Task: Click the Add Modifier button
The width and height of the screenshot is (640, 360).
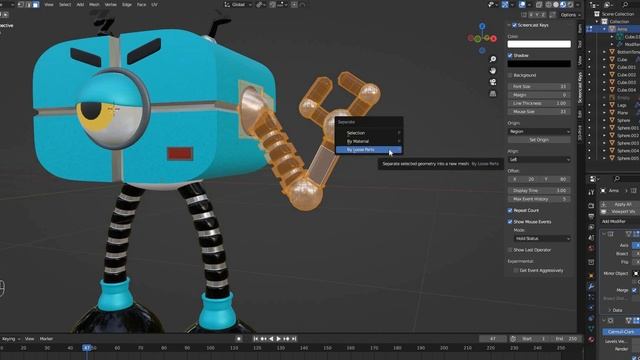Action: pyautogui.click(x=620, y=222)
